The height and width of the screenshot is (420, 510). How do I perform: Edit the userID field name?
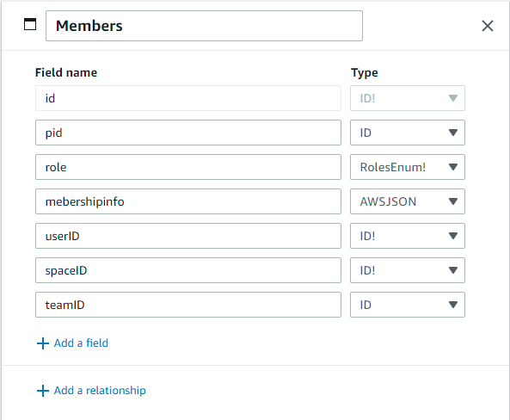point(188,236)
